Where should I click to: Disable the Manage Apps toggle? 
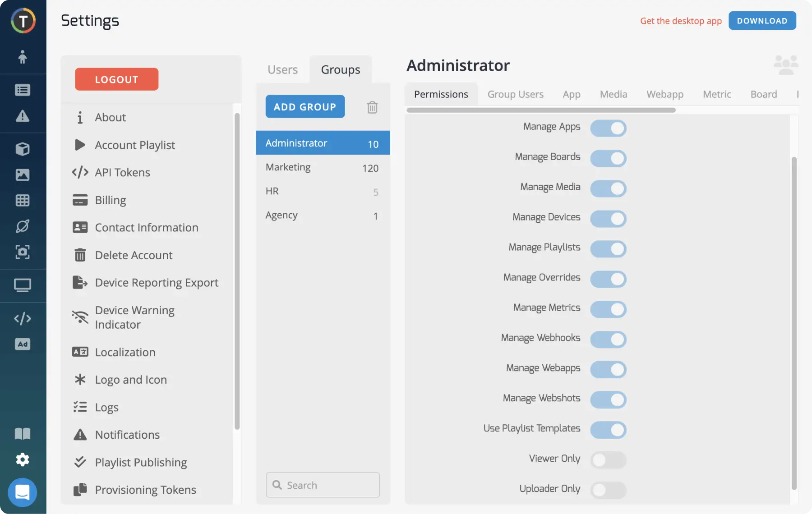pos(608,128)
